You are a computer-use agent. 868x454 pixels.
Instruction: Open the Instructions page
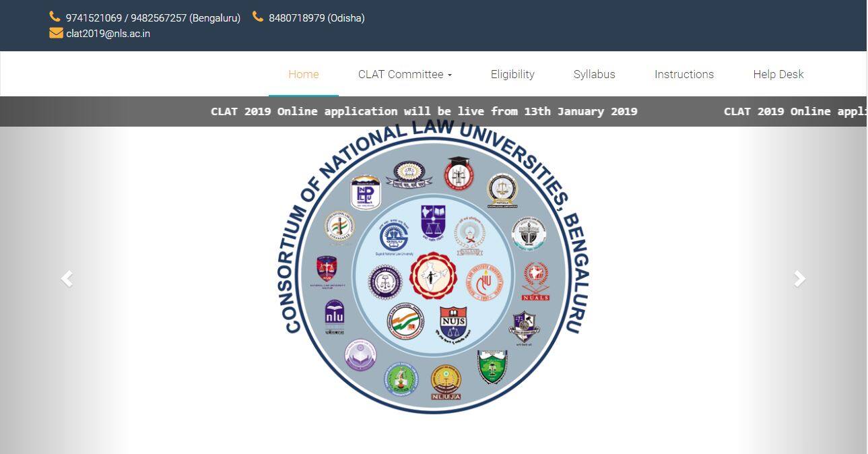[x=684, y=74]
